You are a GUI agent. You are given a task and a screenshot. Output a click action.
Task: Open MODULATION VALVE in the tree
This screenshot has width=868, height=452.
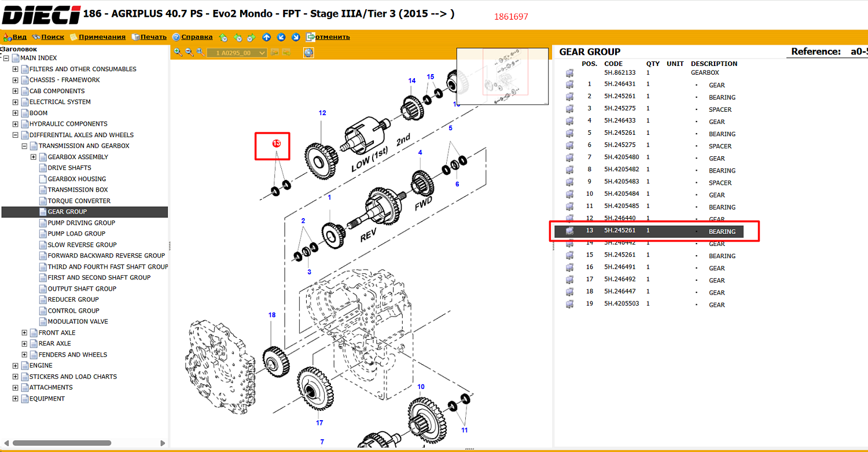[78, 322]
